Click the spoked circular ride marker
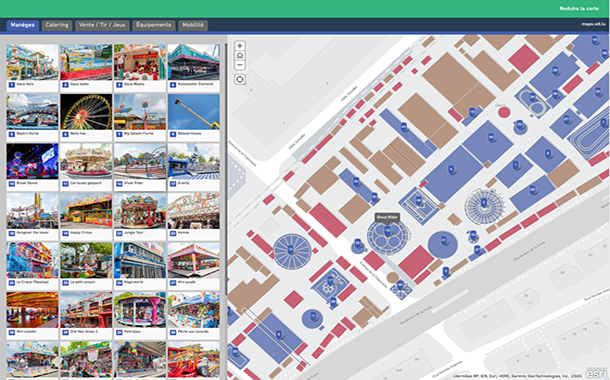610x380 pixels. tap(290, 250)
